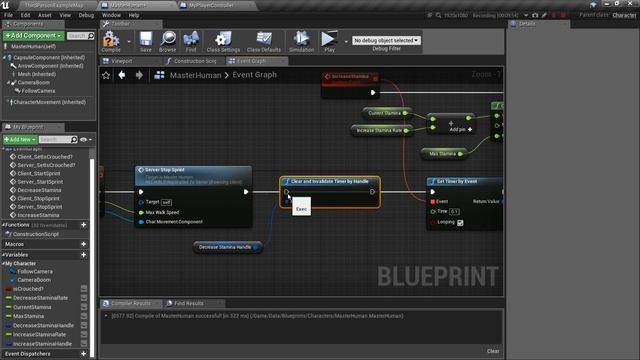Screen dimensions: 640x360
Task: Click the Time value field on Set Timer
Action: pyautogui.click(x=454, y=211)
